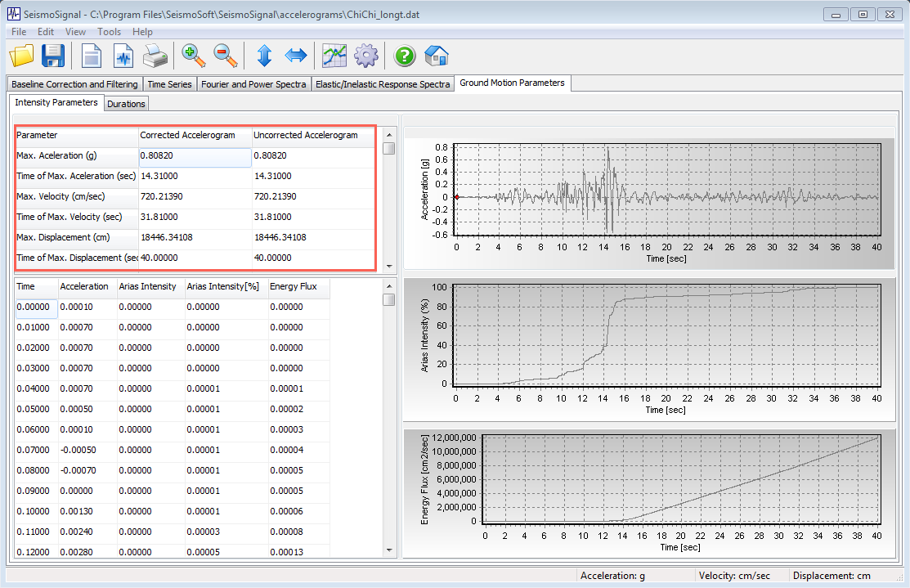The width and height of the screenshot is (910, 588).
Task: Click the zoom in magnifier icon
Action: coord(194,56)
